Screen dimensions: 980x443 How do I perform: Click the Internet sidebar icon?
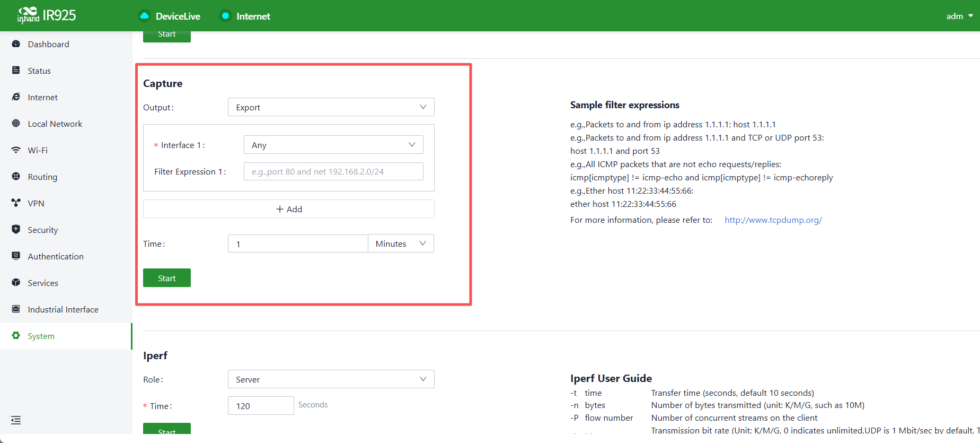(x=16, y=97)
